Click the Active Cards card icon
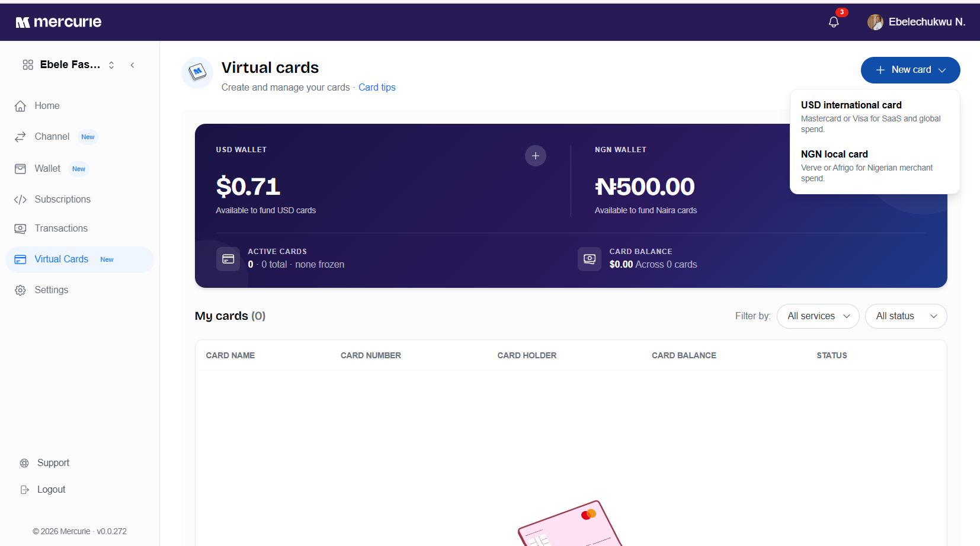 [228, 259]
